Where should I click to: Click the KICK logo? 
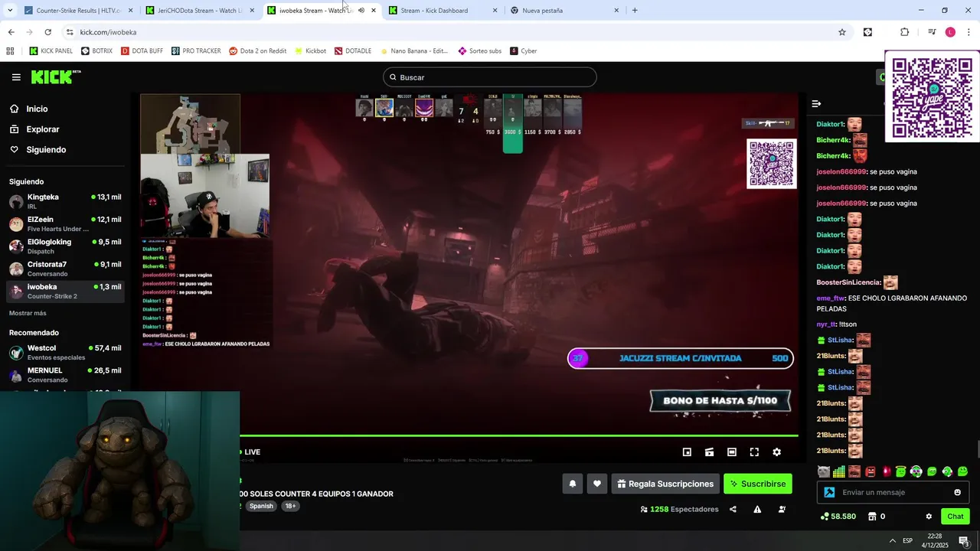click(55, 77)
